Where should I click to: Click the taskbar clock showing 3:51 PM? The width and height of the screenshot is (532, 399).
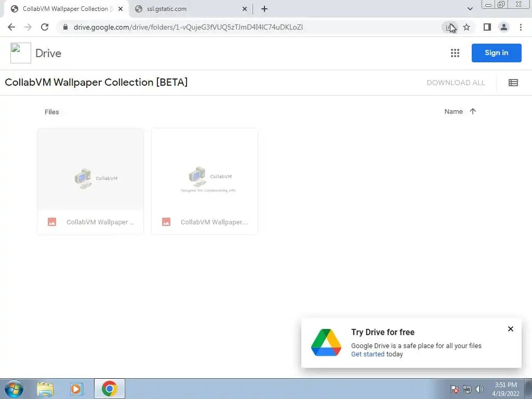pyautogui.click(x=506, y=389)
